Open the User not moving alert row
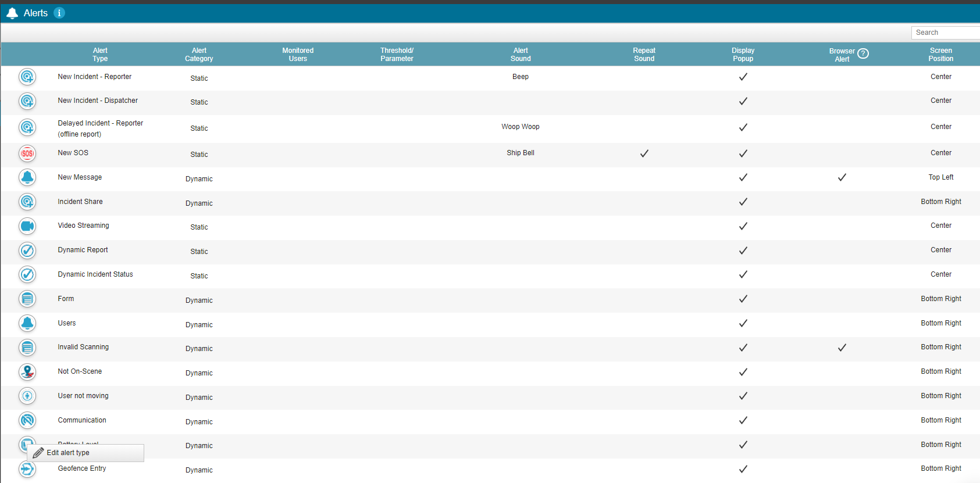 (490, 396)
